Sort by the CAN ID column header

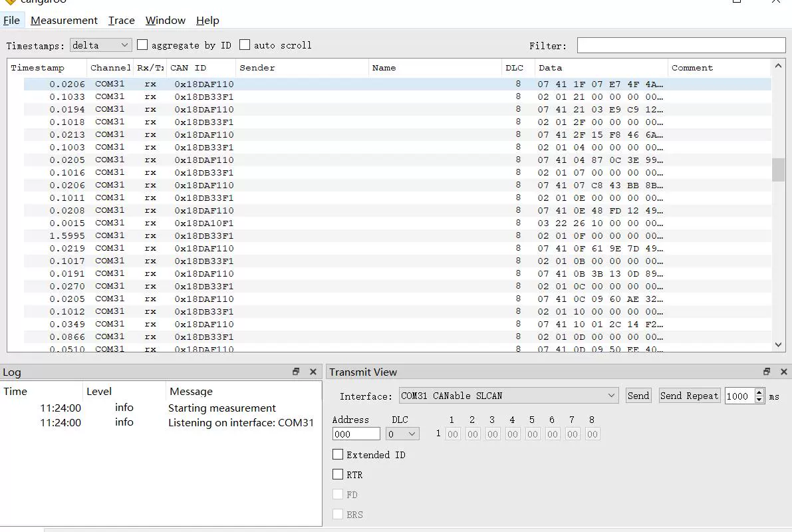tap(201, 68)
